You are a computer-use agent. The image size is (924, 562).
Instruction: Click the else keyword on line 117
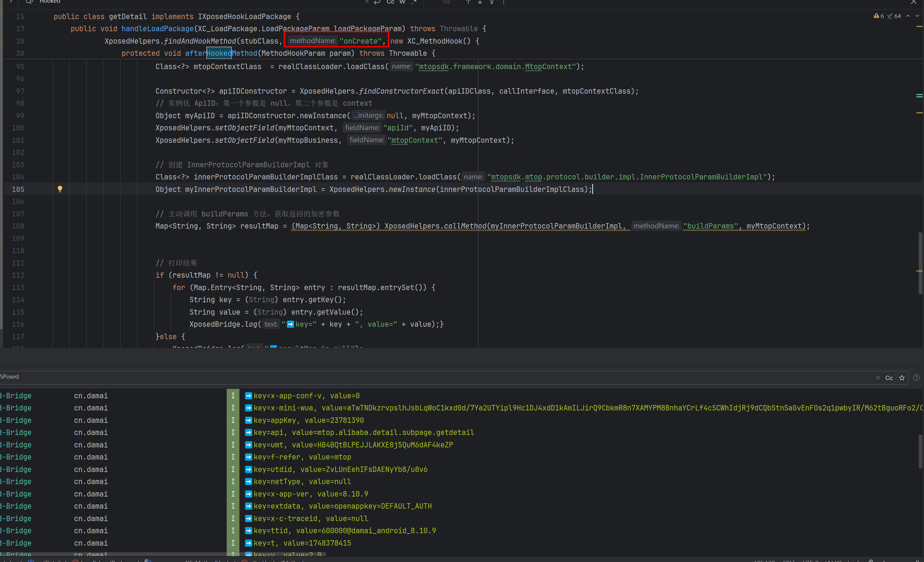[168, 336]
